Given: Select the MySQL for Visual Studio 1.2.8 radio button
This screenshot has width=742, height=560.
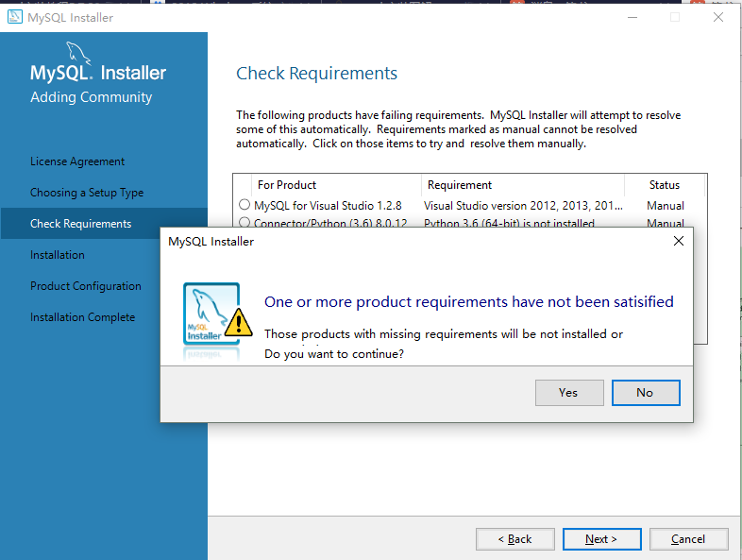Looking at the screenshot, I should 245,205.
